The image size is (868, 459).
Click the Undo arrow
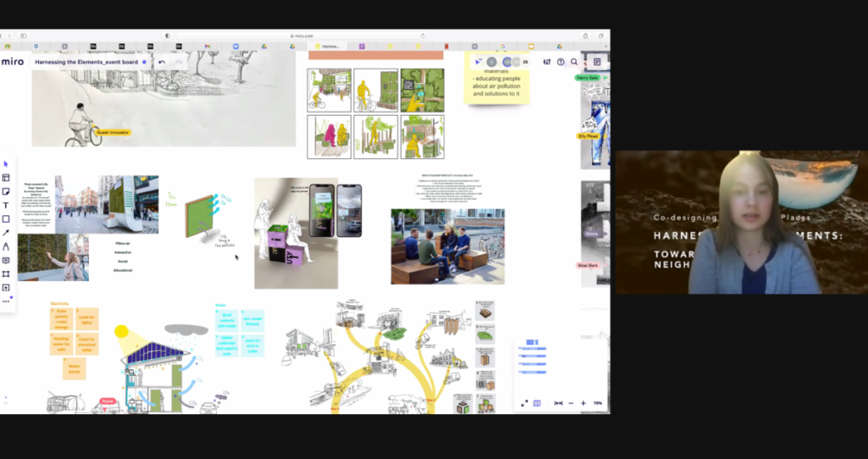point(162,62)
